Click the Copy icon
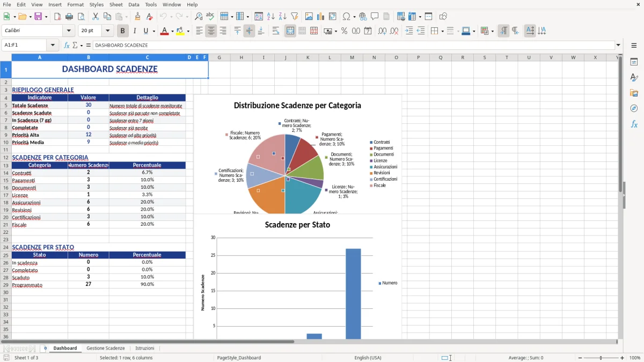The image size is (644, 362). click(x=107, y=17)
